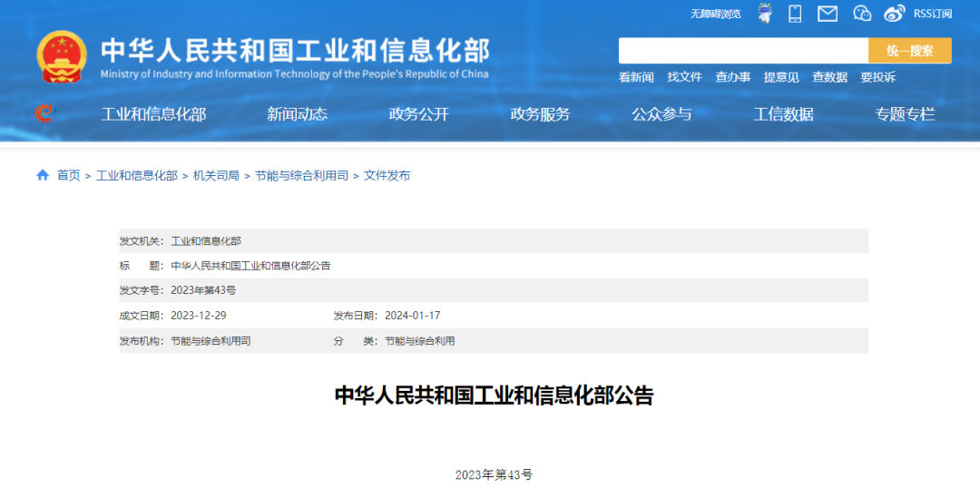The width and height of the screenshot is (980, 498).
Task: Click document number 2023年第43号 in table
Action: pyautogui.click(x=203, y=290)
